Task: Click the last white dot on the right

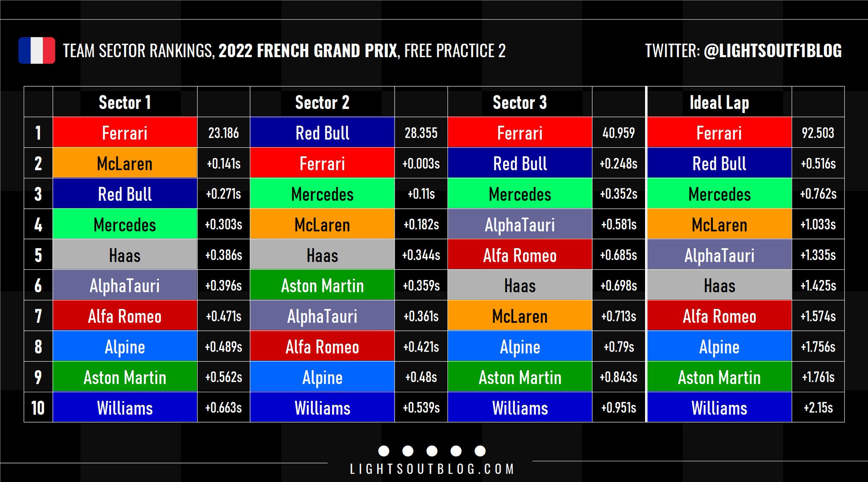Action: [480, 451]
